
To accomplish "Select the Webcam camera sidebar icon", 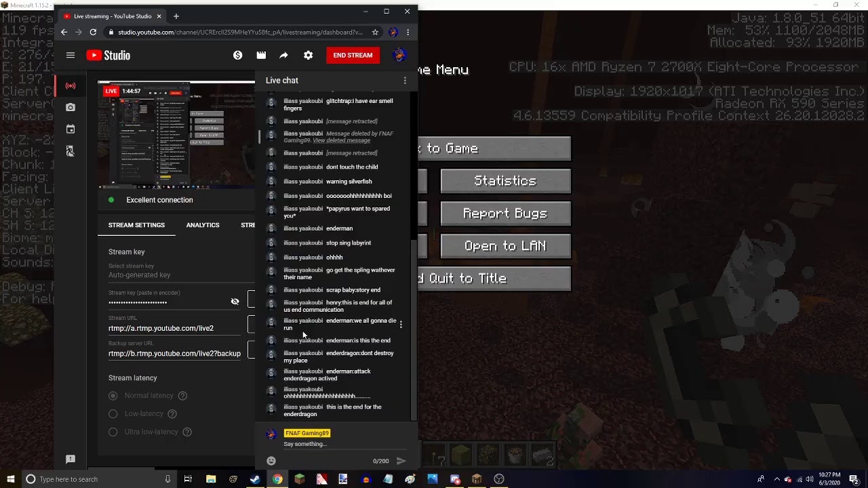I will 71,107.
